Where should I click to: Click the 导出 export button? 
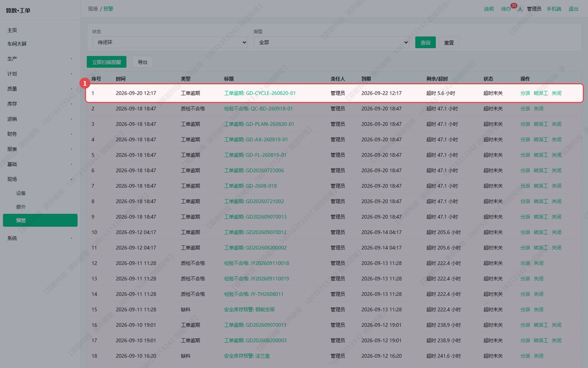(143, 62)
